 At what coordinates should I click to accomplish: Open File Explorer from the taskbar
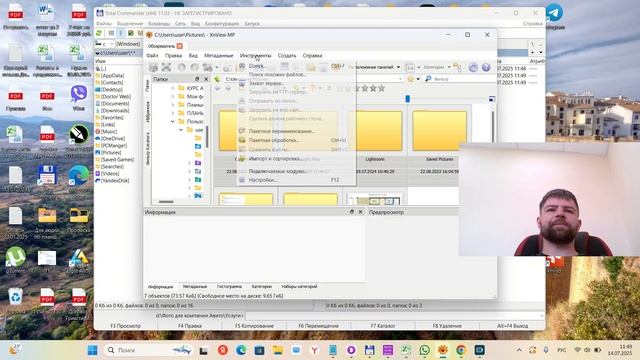click(x=278, y=350)
